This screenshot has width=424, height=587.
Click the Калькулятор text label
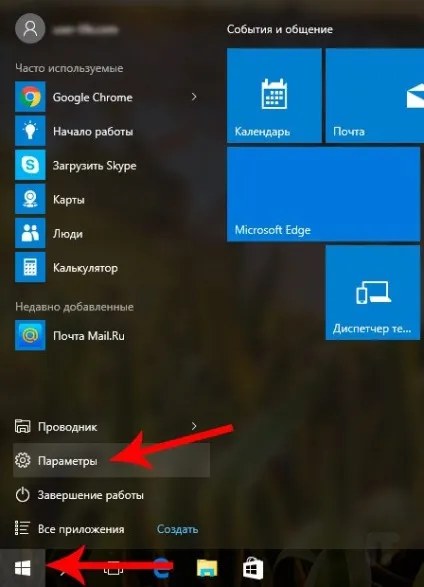click(85, 268)
